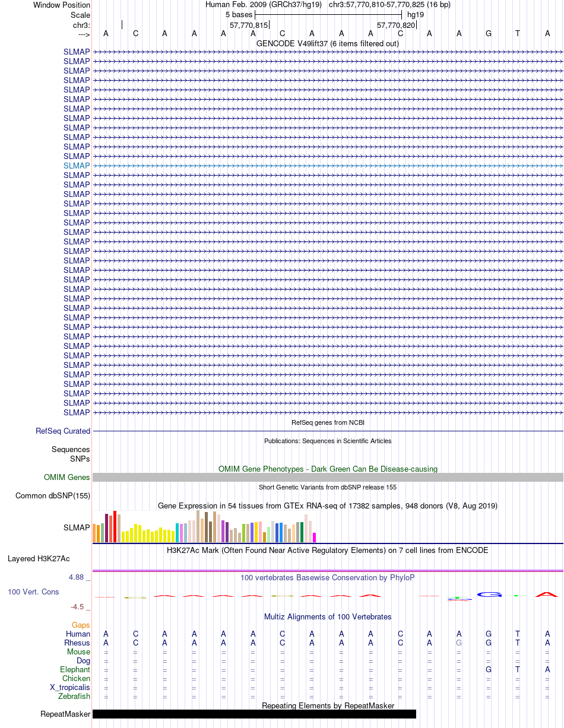Open the OMIM Gene Phenotypes title

(328, 469)
